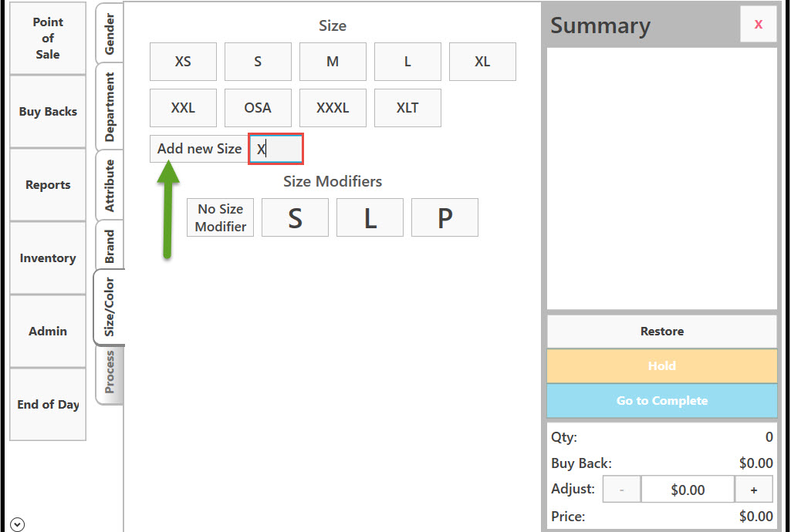The height and width of the screenshot is (532, 791).
Task: Click the Adjust amount field showing $0.00
Action: coord(688,490)
